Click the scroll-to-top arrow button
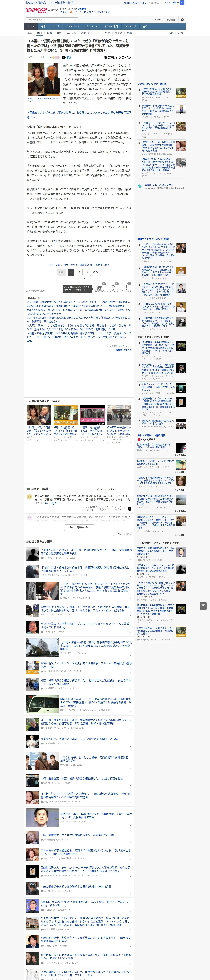This screenshot has width=210, height=980. [203, 606]
